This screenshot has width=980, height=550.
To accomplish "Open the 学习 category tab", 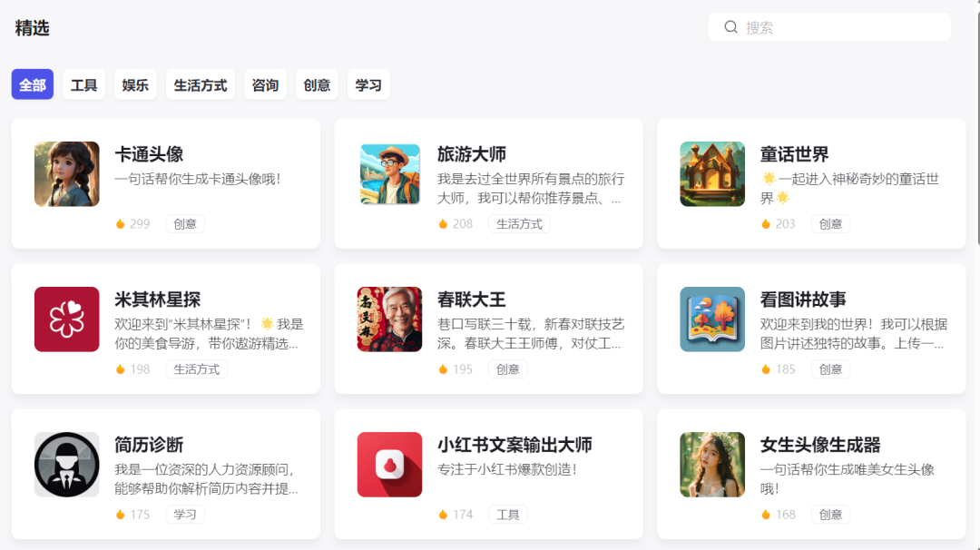I will coord(368,83).
